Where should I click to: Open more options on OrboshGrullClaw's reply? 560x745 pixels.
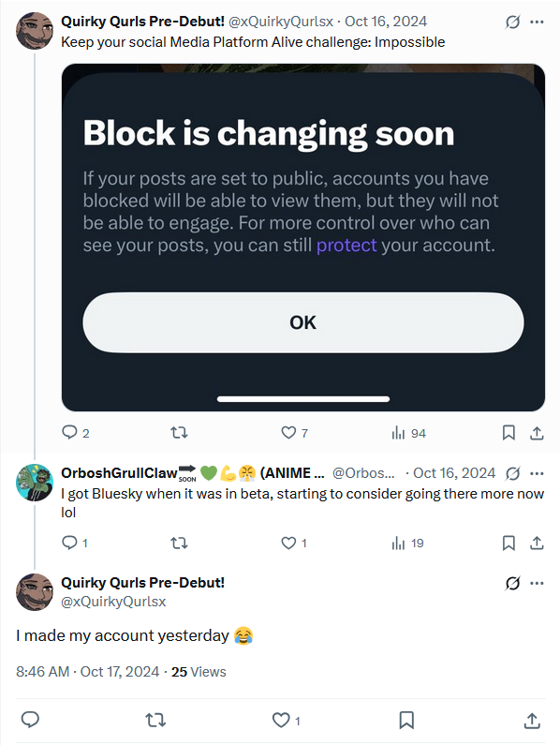[537, 473]
